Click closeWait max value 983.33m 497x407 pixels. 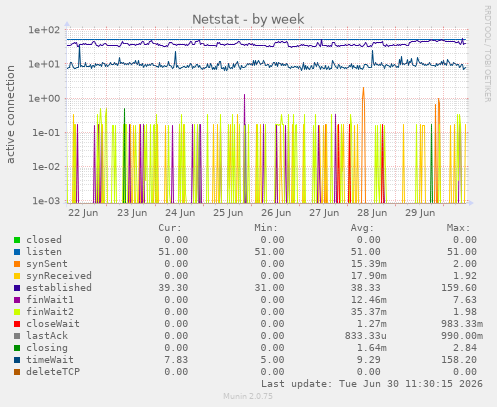coord(462,324)
